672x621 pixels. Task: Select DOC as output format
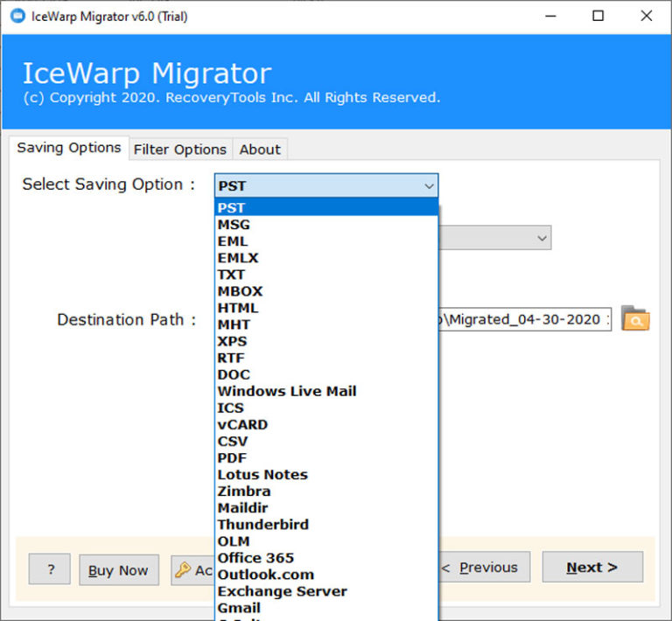[x=326, y=374]
